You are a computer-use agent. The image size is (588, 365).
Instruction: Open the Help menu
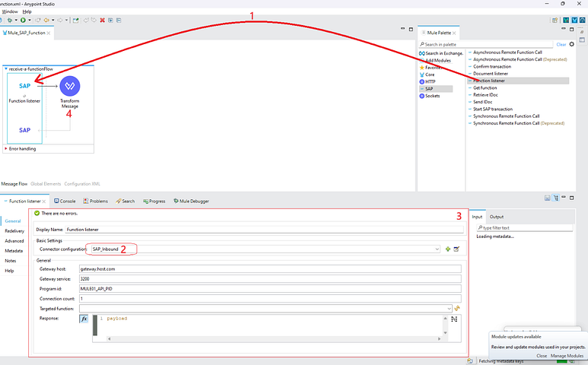27,11
